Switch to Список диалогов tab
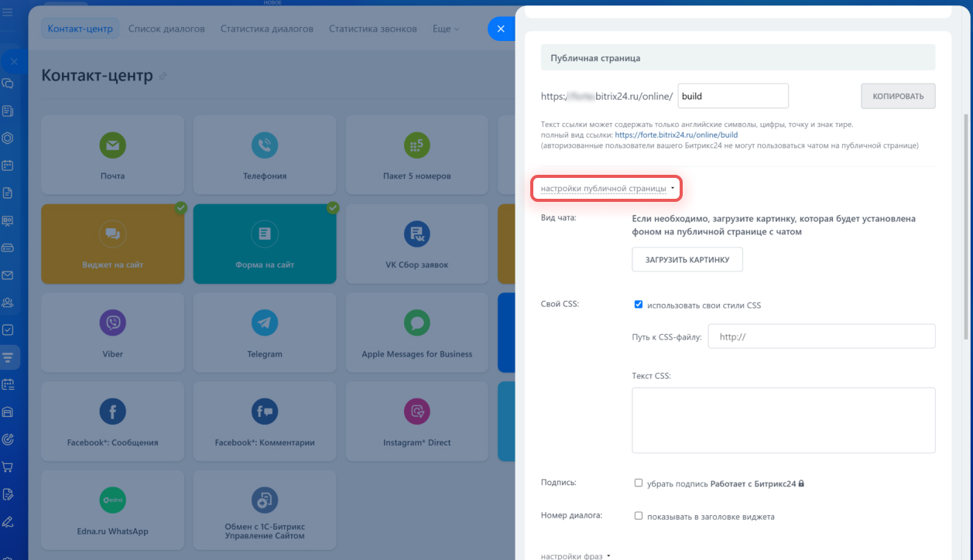The height and width of the screenshot is (560, 973). point(166,29)
